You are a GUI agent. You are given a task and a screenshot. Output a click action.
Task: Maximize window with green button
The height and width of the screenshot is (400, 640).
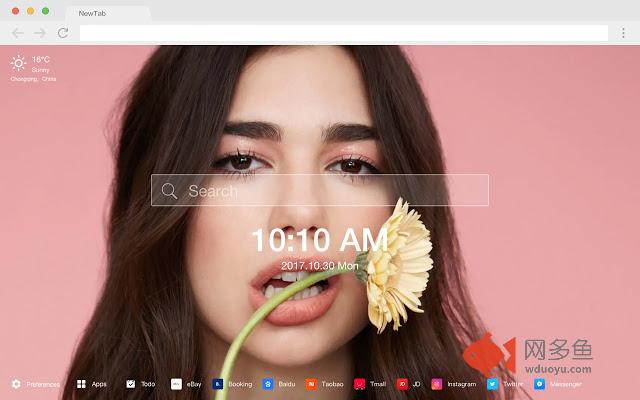46,11
